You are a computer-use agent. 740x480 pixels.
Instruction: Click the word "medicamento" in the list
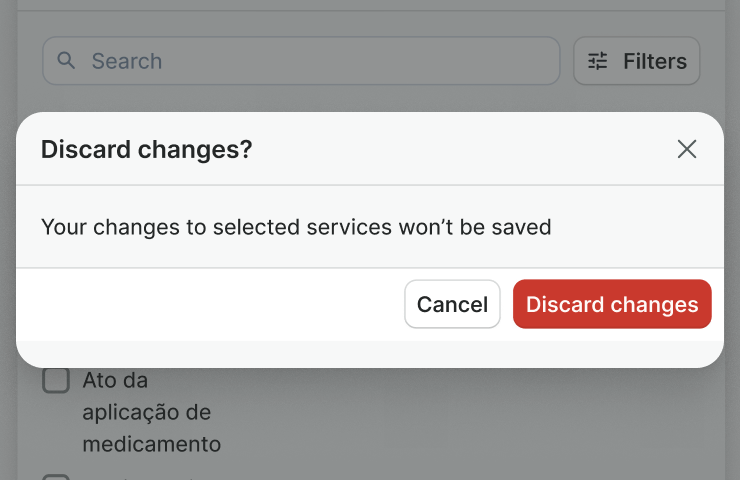click(x=152, y=444)
